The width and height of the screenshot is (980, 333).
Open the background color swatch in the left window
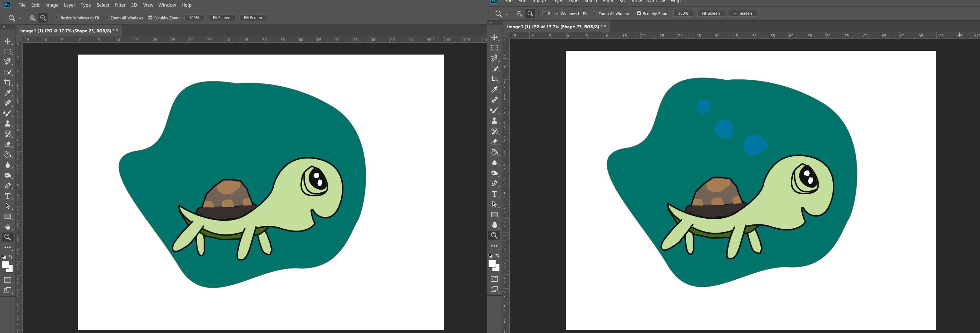click(11, 270)
